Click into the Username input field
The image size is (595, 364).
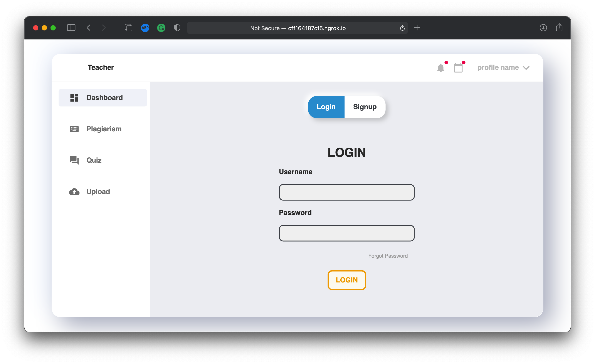pyautogui.click(x=346, y=192)
